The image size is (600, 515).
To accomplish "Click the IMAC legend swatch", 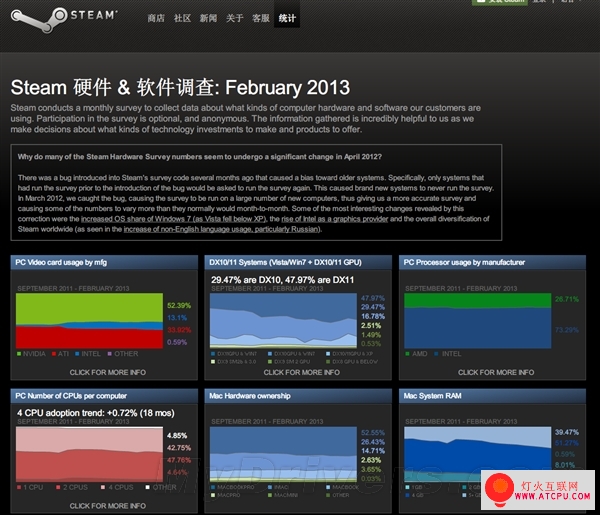I will point(270,487).
